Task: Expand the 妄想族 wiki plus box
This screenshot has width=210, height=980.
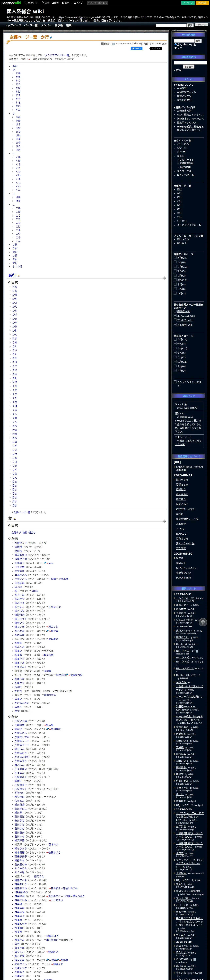Action: (x=175, y=311)
